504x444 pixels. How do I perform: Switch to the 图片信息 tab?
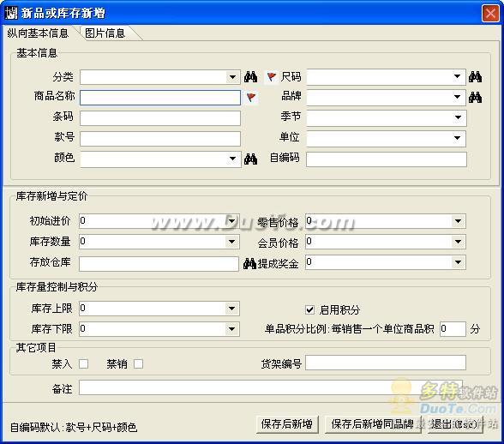[105, 33]
